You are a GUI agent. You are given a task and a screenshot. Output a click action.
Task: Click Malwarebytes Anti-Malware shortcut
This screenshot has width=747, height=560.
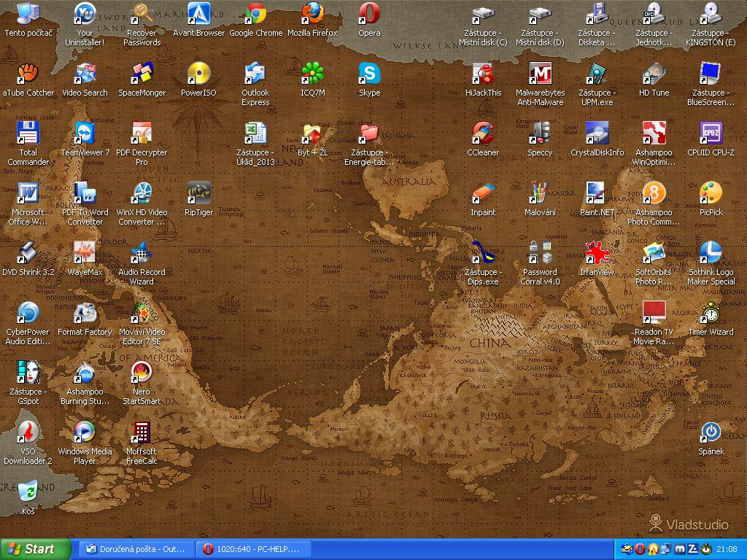[x=540, y=74]
